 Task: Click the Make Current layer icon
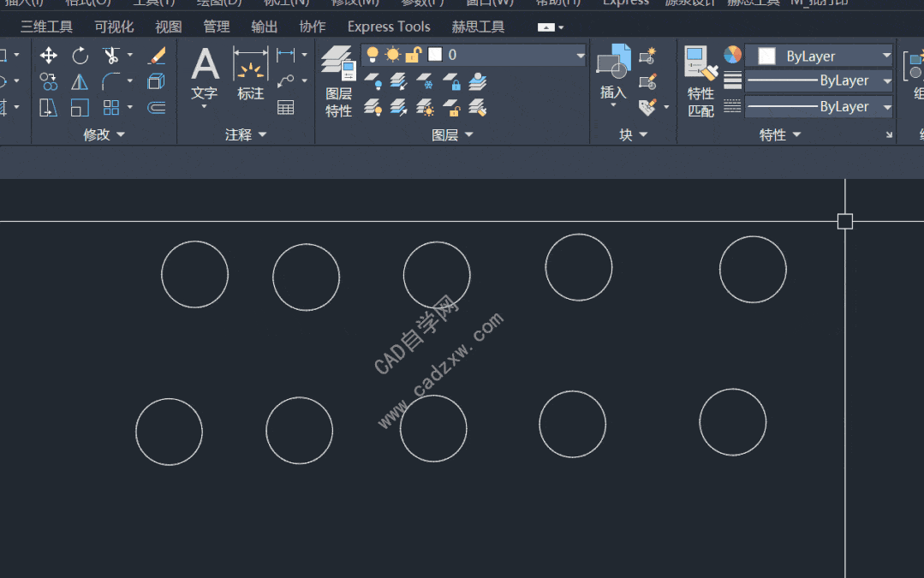click(x=477, y=81)
